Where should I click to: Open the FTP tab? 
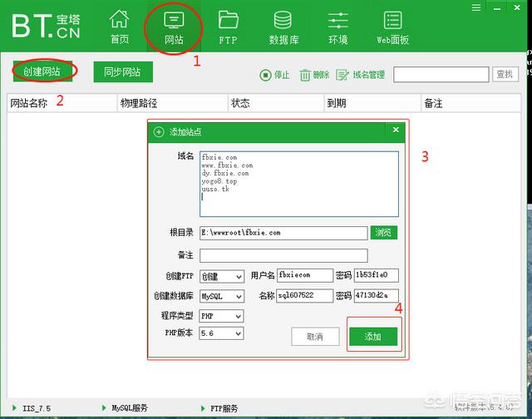[x=228, y=27]
